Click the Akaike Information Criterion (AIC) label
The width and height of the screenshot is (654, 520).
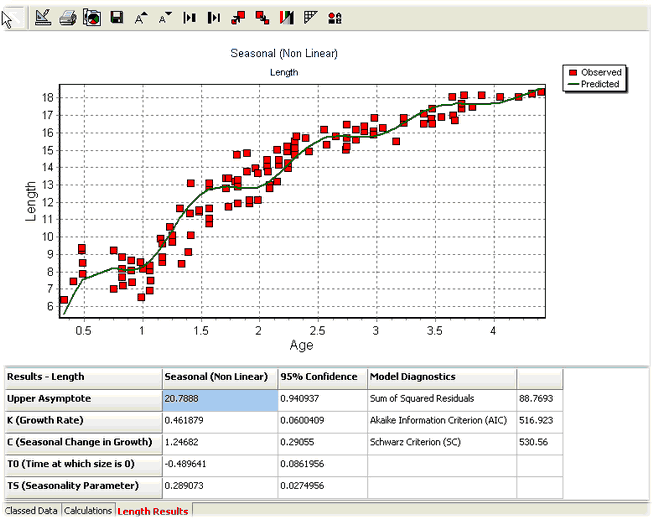(x=442, y=422)
